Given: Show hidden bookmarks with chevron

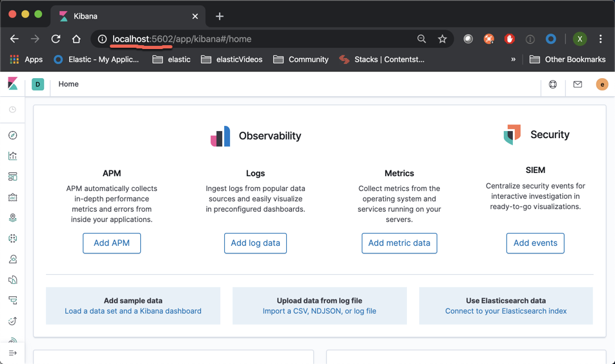Looking at the screenshot, I should pyautogui.click(x=513, y=59).
